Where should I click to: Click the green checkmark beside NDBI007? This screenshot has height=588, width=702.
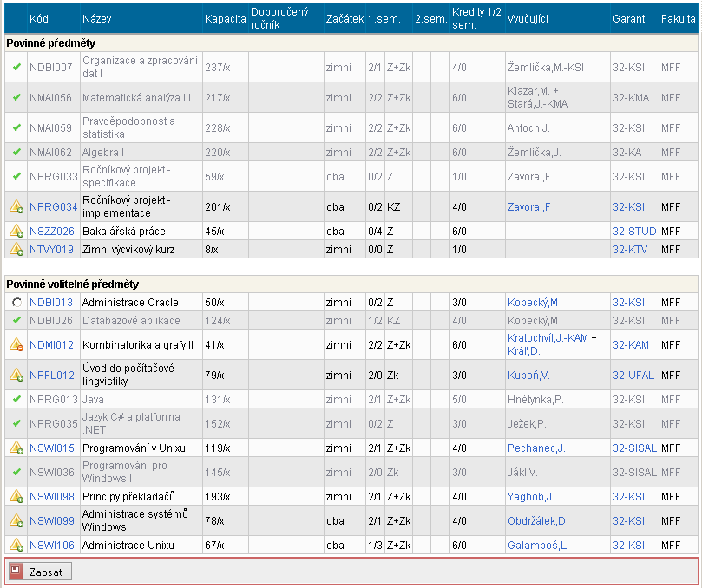click(16, 67)
